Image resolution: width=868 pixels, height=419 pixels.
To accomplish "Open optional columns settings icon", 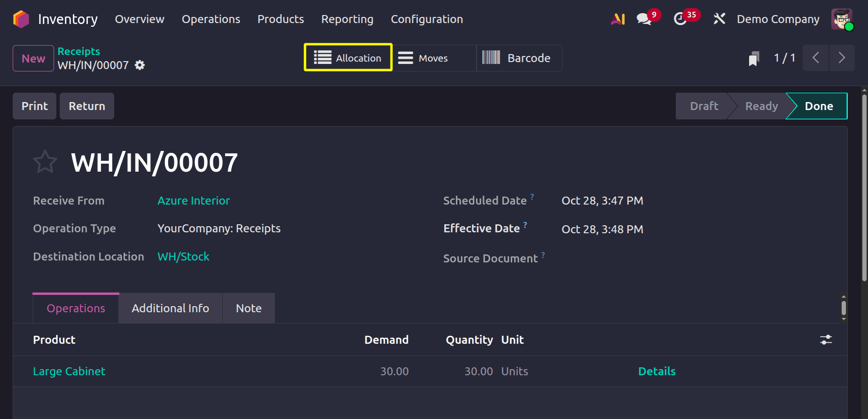I will [826, 340].
